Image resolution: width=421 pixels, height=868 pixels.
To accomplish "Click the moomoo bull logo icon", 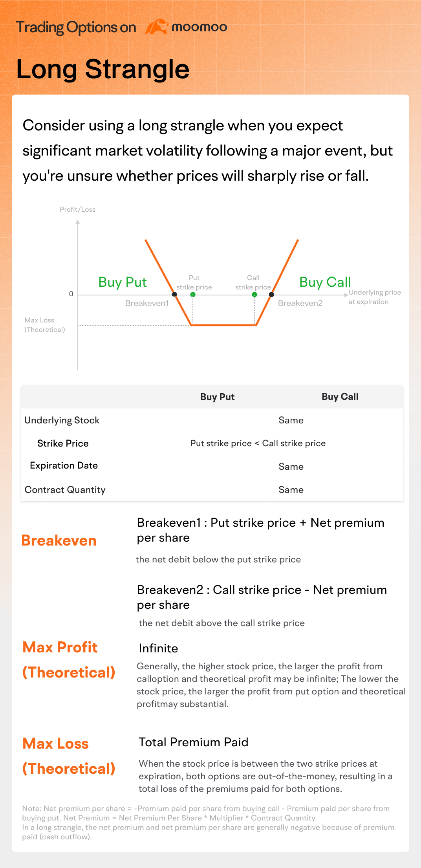I will click(x=156, y=27).
